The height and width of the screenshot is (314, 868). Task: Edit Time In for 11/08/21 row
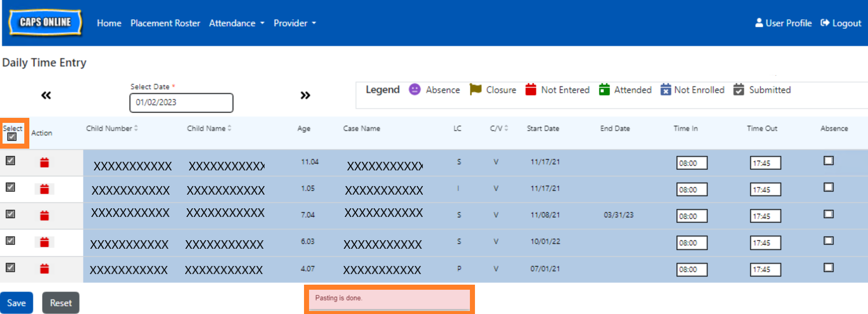692,216
